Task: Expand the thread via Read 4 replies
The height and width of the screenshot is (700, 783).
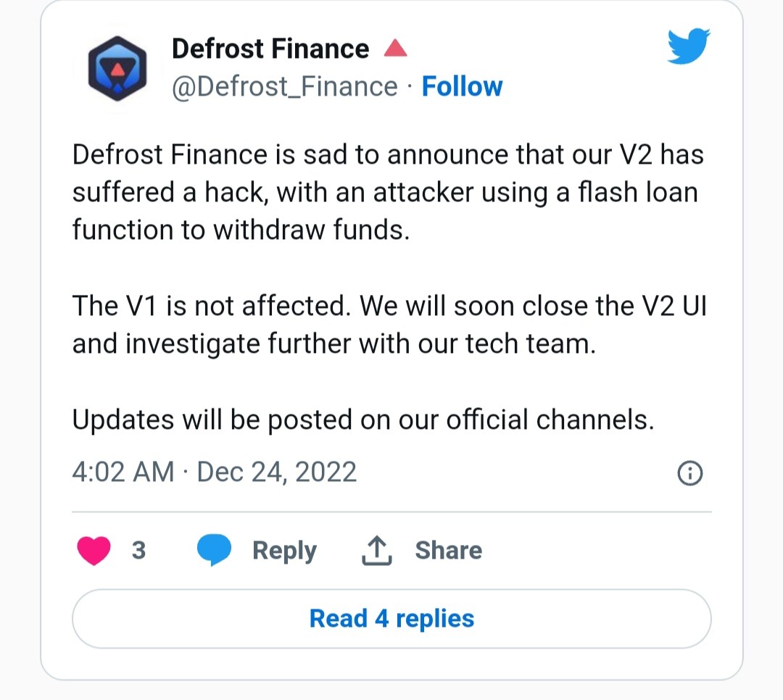Action: point(391,619)
